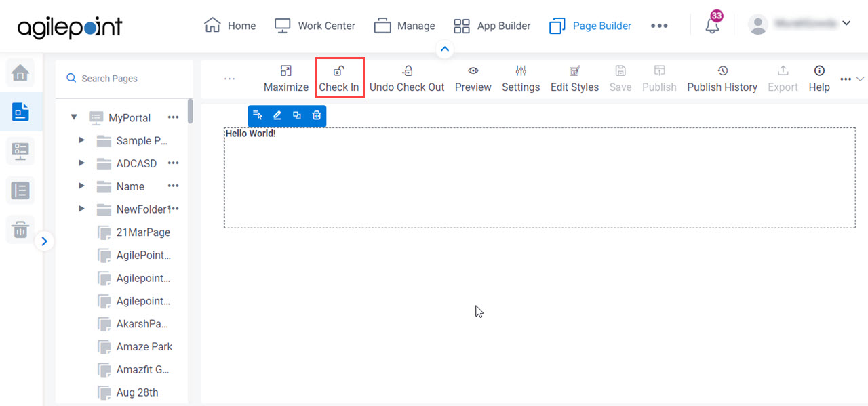The height and width of the screenshot is (406, 868).
Task: Switch to App Builder
Action: pyautogui.click(x=492, y=26)
